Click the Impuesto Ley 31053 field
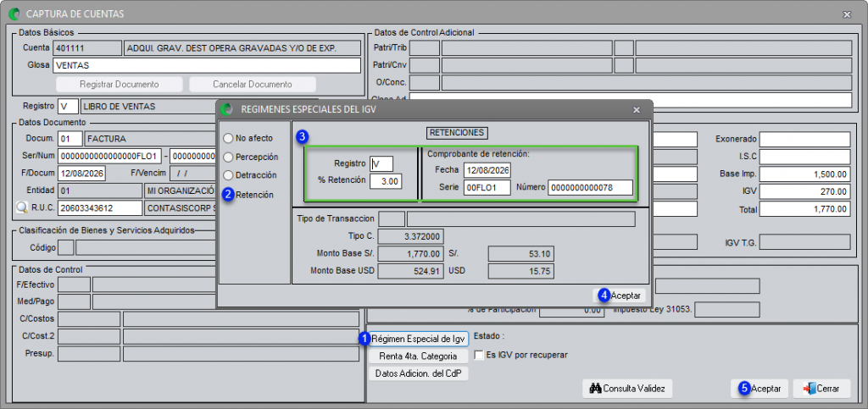Image resolution: width=868 pixels, height=409 pixels. [x=726, y=310]
